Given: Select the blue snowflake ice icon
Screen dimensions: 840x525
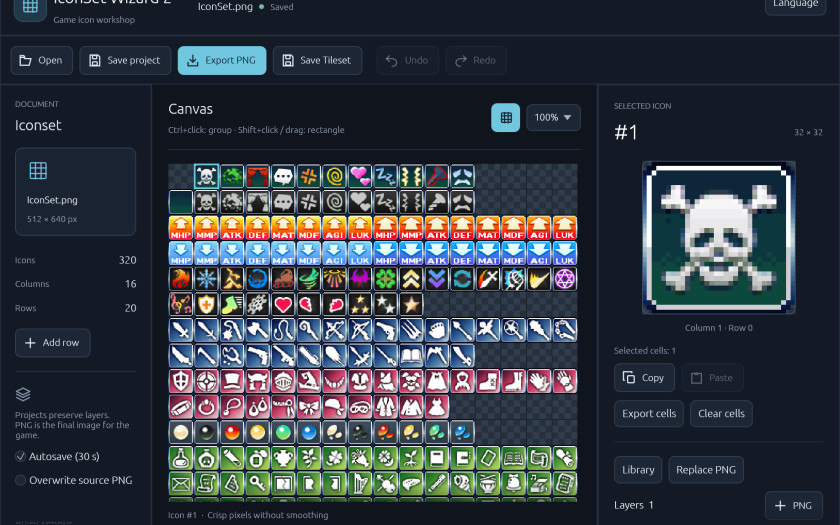Looking at the screenshot, I should [206, 279].
